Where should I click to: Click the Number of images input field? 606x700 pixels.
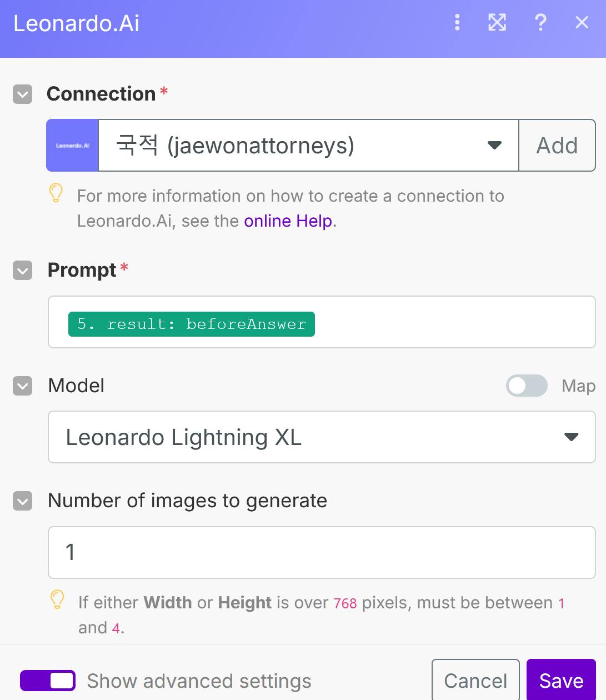point(322,552)
